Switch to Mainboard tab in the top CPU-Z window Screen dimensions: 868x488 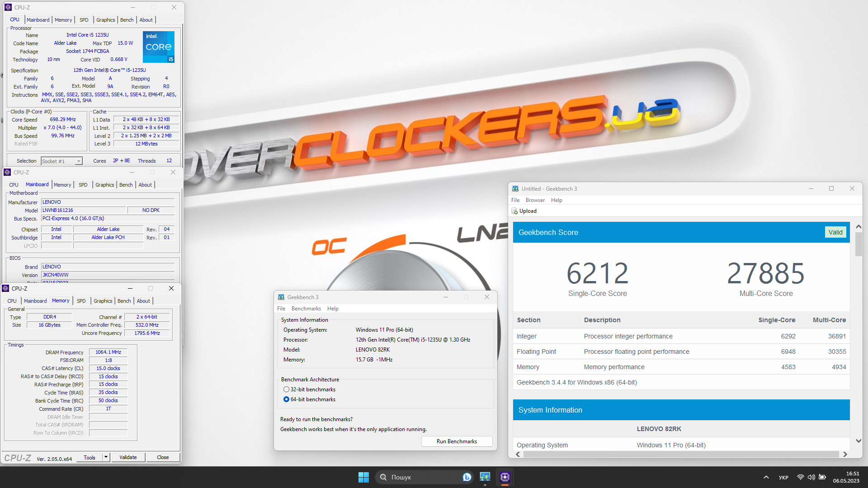[x=38, y=20]
